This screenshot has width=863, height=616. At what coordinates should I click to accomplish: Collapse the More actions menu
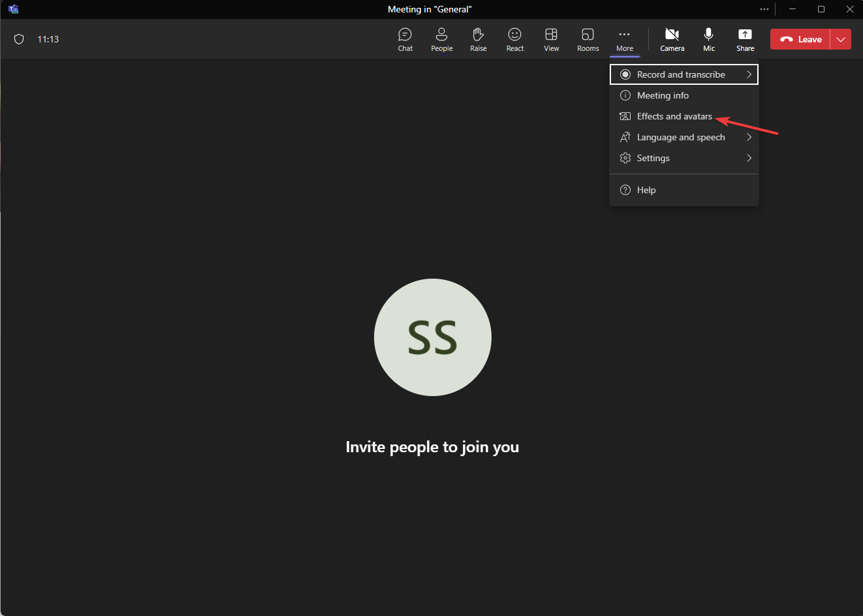(624, 39)
